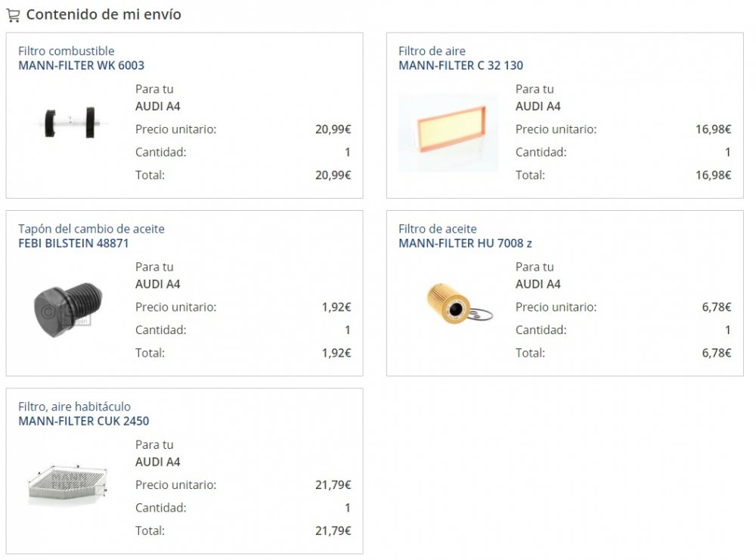Click the oil filter product image

click(456, 304)
